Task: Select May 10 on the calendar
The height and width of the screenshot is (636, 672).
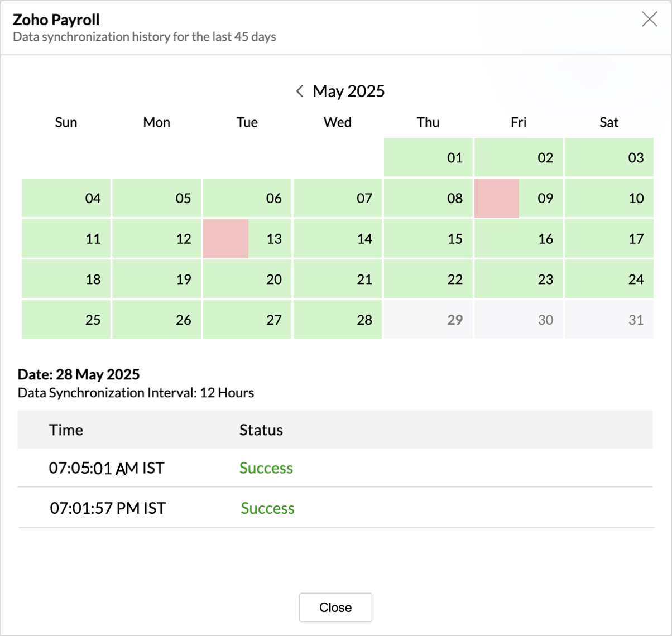Action: tap(609, 198)
